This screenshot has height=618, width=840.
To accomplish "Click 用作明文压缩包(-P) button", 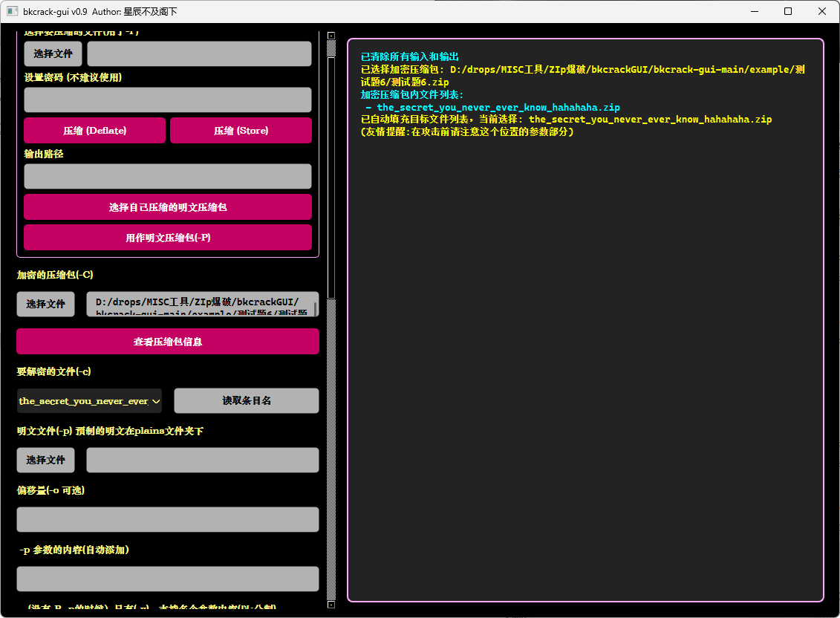I will 168,238.
